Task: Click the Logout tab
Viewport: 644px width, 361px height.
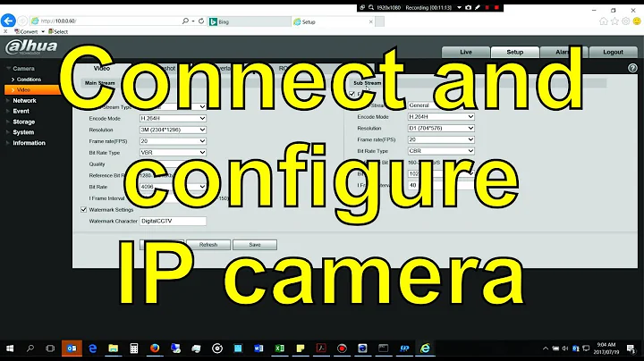Action: coord(614,52)
